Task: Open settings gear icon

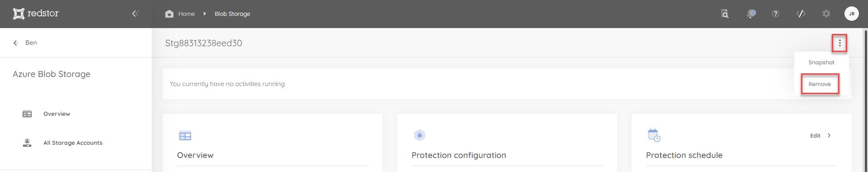Action: pyautogui.click(x=826, y=14)
